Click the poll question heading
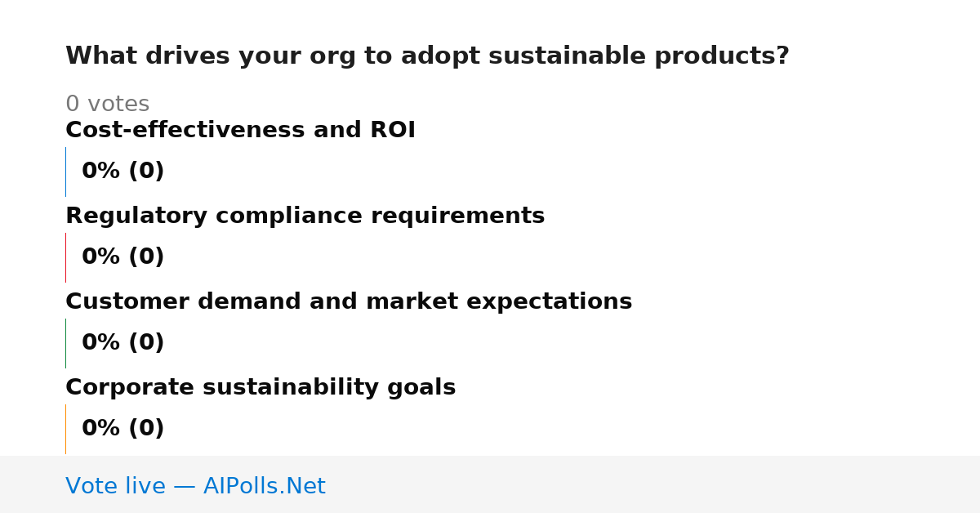 (x=427, y=56)
